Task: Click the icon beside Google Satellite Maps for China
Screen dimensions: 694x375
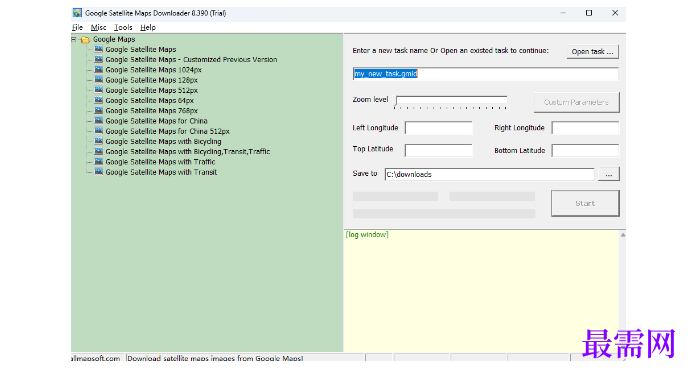Action: pyautogui.click(x=98, y=120)
